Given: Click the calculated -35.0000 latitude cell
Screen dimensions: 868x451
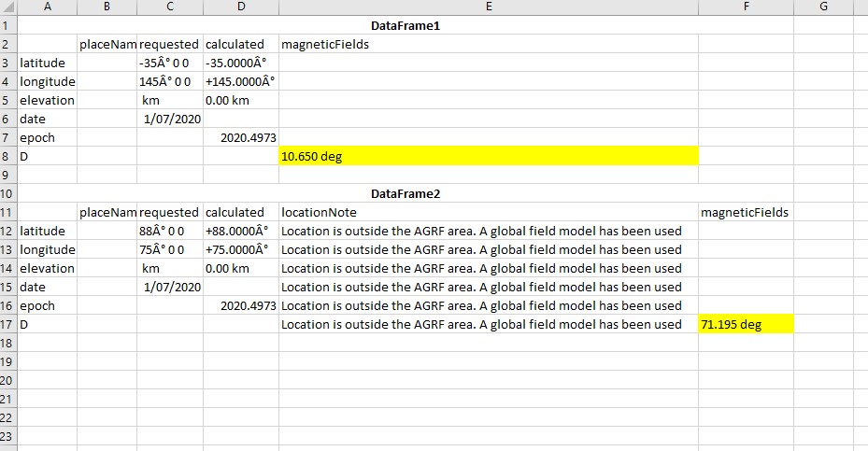Looking at the screenshot, I should pos(240,63).
